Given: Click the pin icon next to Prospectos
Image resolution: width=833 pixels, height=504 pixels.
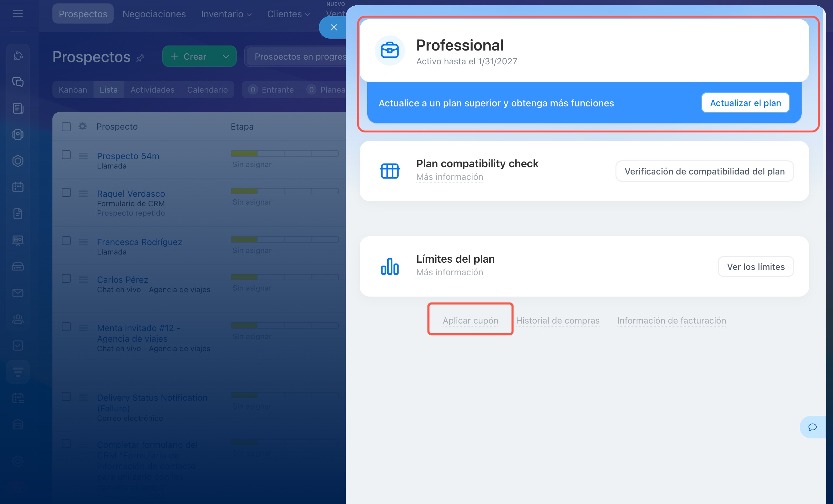Looking at the screenshot, I should [x=140, y=58].
